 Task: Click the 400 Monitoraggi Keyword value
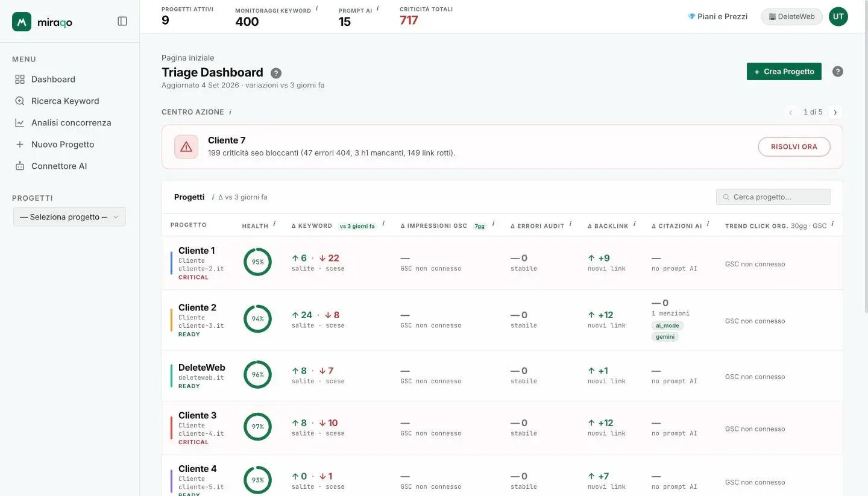tap(247, 22)
